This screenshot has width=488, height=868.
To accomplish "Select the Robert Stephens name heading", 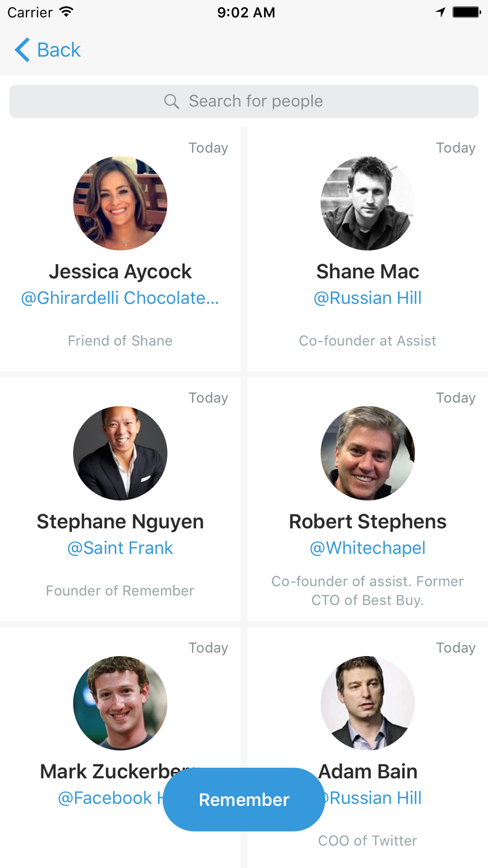I will coord(367,521).
